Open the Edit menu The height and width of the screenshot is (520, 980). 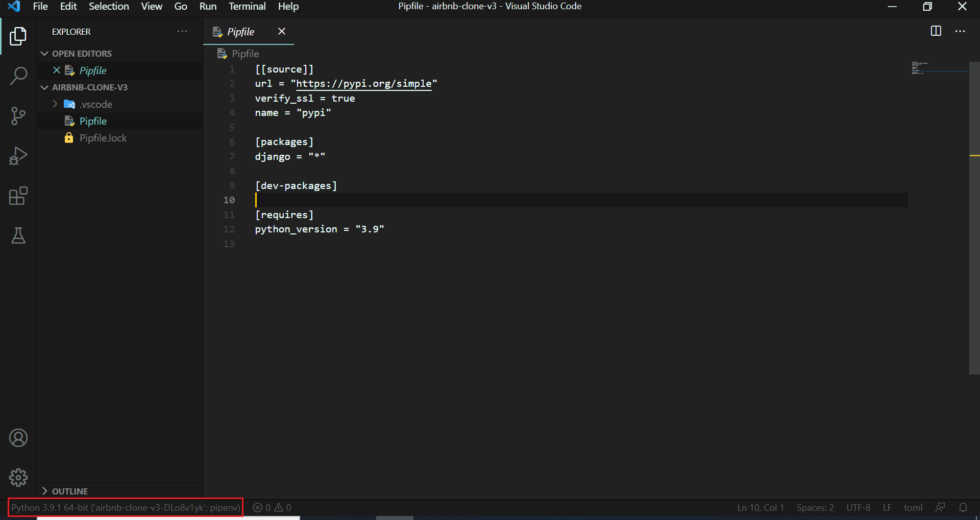point(68,6)
